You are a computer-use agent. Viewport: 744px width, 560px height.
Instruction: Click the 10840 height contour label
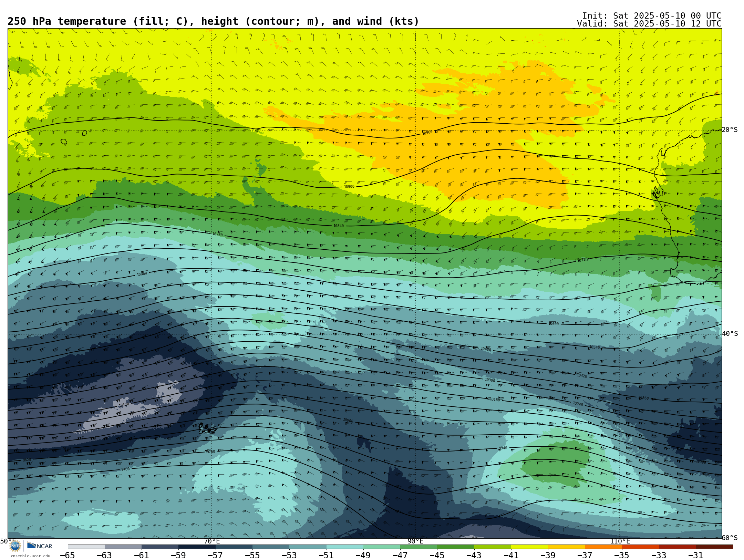coord(338,226)
